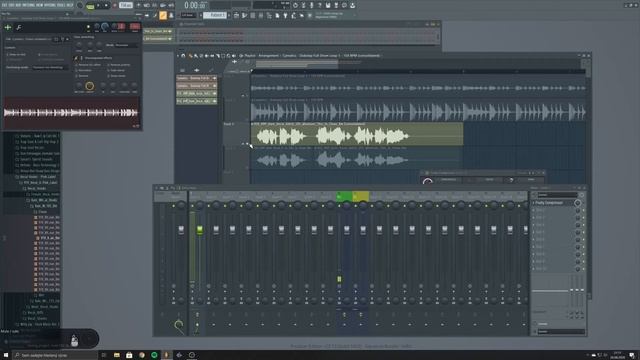Viewport: 640px width, 360px height.
Task: Click the yellow-ringed knob in sampler effects
Action: click(89, 86)
